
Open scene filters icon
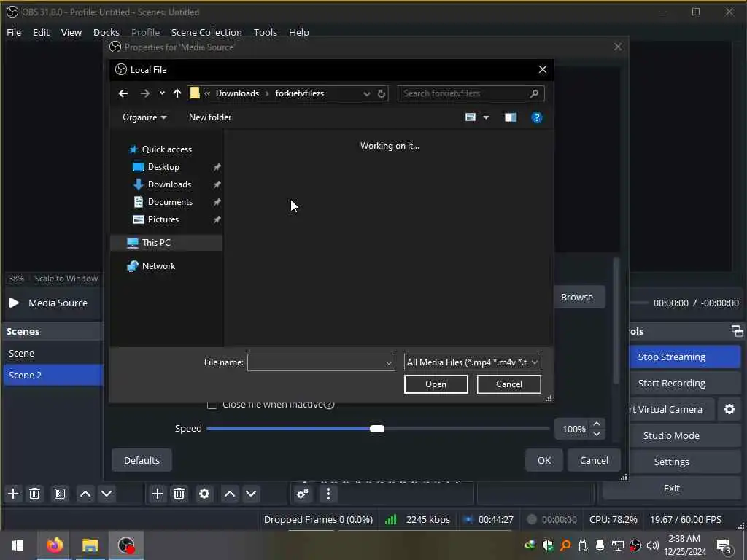pyautogui.click(x=60, y=494)
